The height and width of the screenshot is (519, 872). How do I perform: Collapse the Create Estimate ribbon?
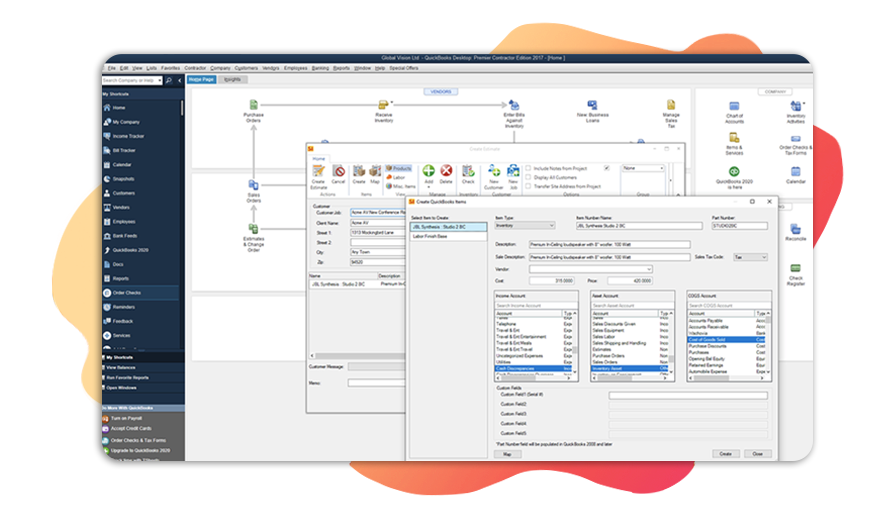click(x=678, y=195)
